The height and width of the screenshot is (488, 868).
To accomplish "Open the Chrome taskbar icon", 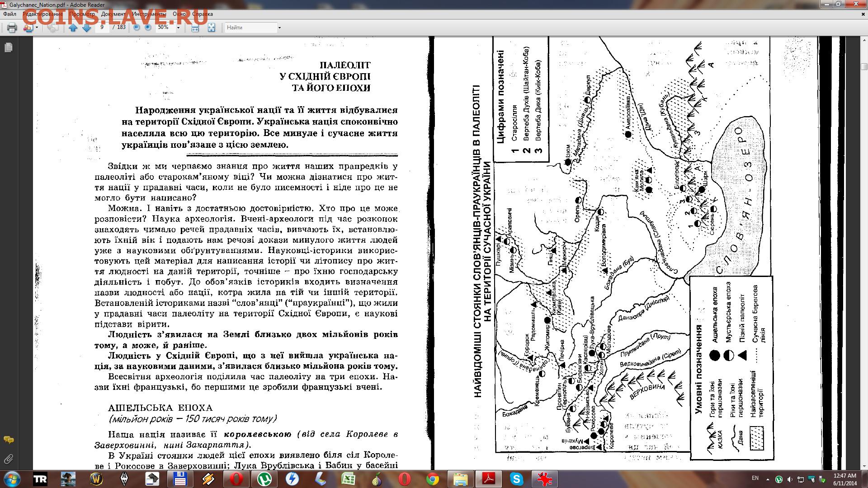I will click(x=432, y=479).
